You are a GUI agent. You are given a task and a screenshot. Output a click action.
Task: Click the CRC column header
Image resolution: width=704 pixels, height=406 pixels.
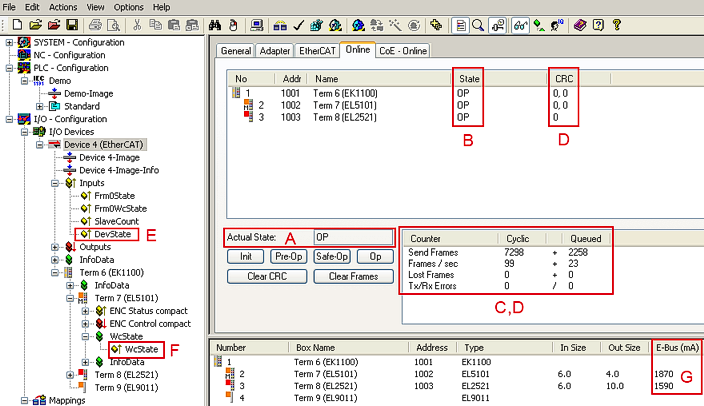coord(579,79)
